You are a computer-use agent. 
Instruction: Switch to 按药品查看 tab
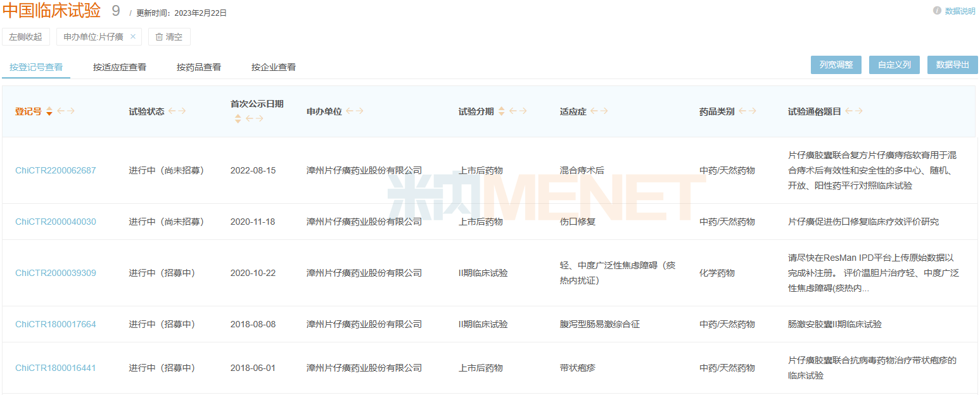click(199, 67)
